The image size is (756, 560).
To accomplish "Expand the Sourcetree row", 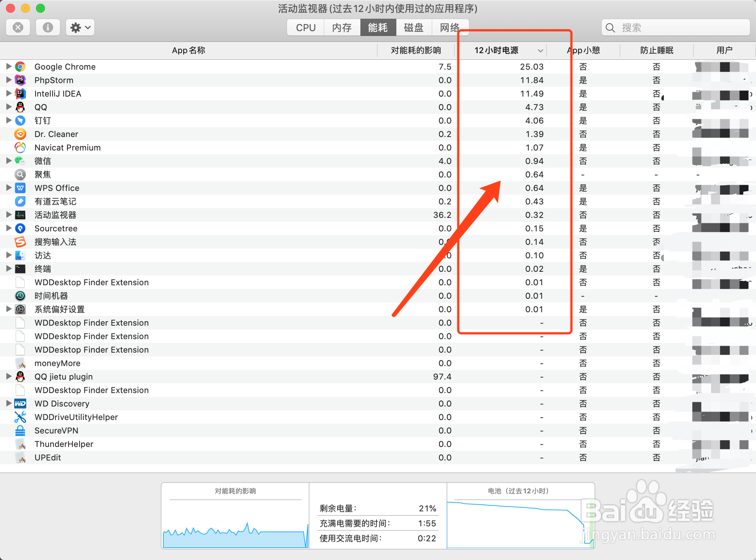I will coord(9,228).
